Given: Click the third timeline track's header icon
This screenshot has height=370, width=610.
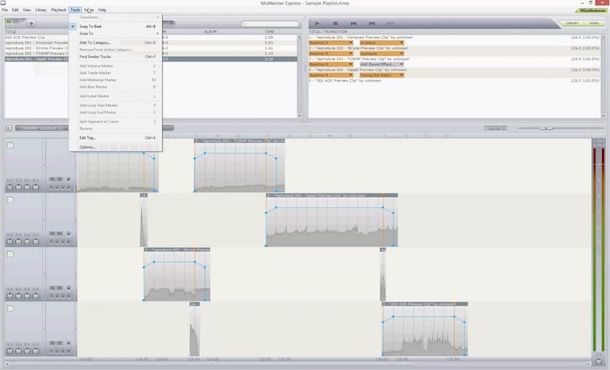Looking at the screenshot, I should (x=11, y=254).
